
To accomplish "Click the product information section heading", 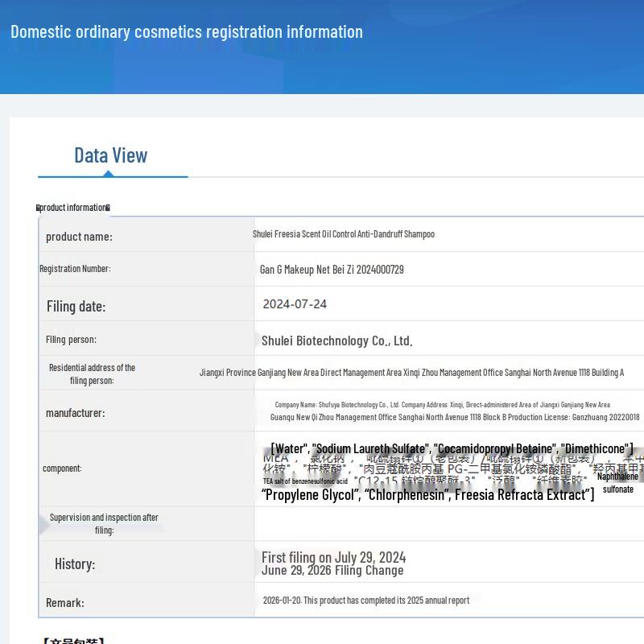I will tap(73, 208).
